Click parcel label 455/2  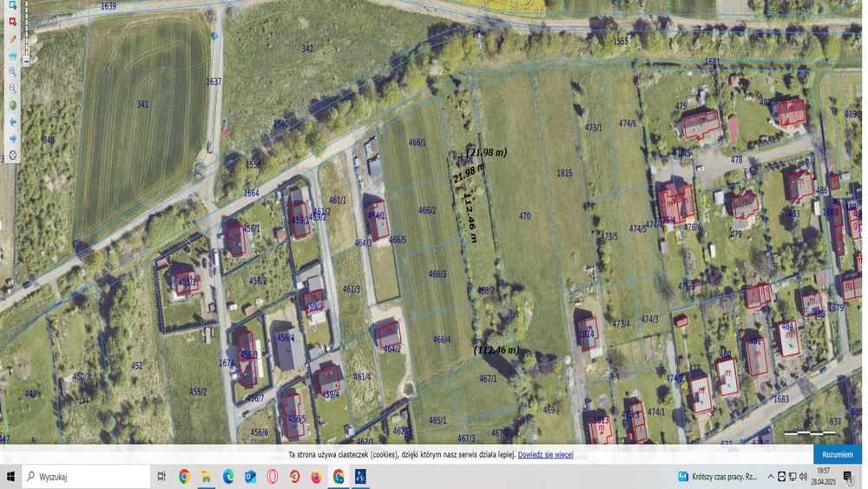click(198, 392)
